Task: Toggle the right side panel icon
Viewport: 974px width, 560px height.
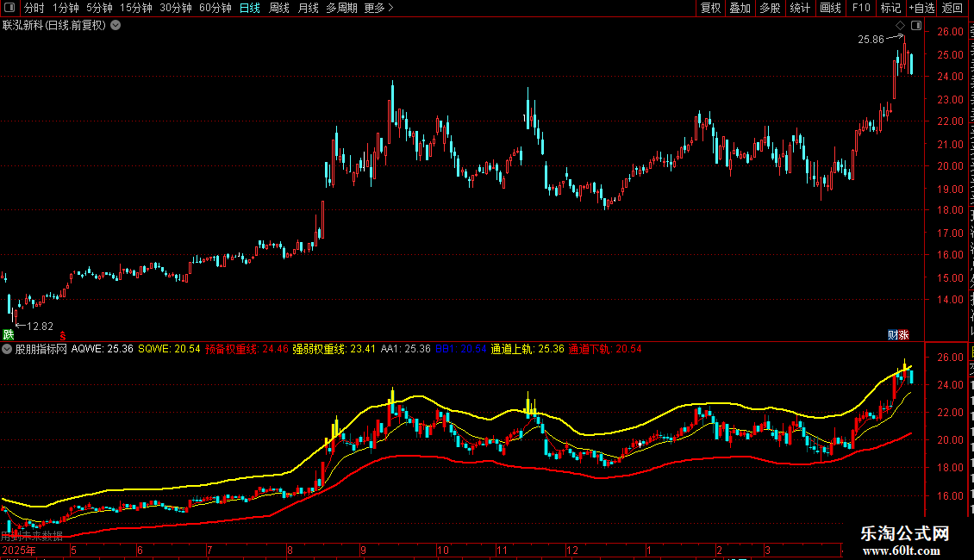Action: (x=916, y=26)
